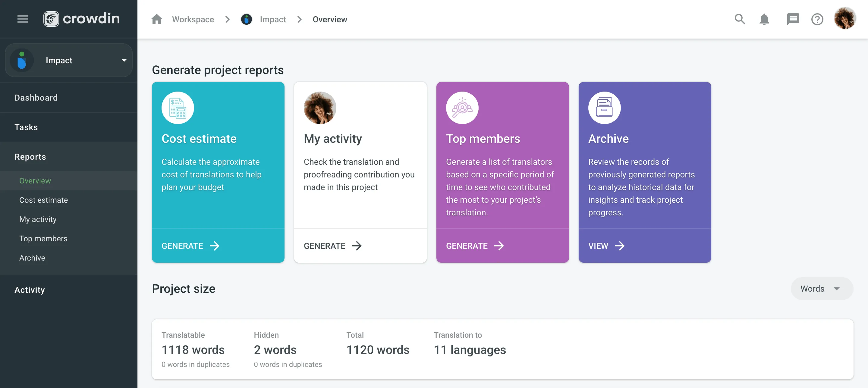The height and width of the screenshot is (388, 868).
Task: Open Tasks in sidebar
Action: pos(69,127)
